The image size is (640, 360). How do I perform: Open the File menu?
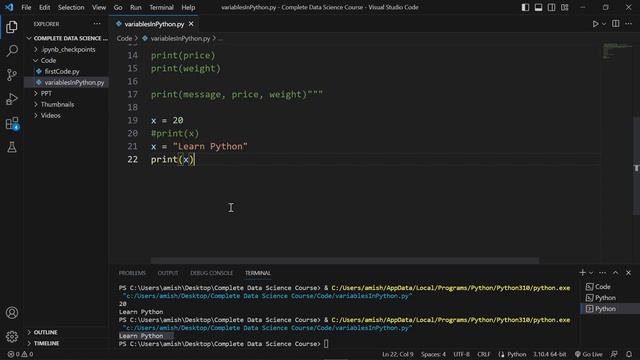pyautogui.click(x=26, y=7)
